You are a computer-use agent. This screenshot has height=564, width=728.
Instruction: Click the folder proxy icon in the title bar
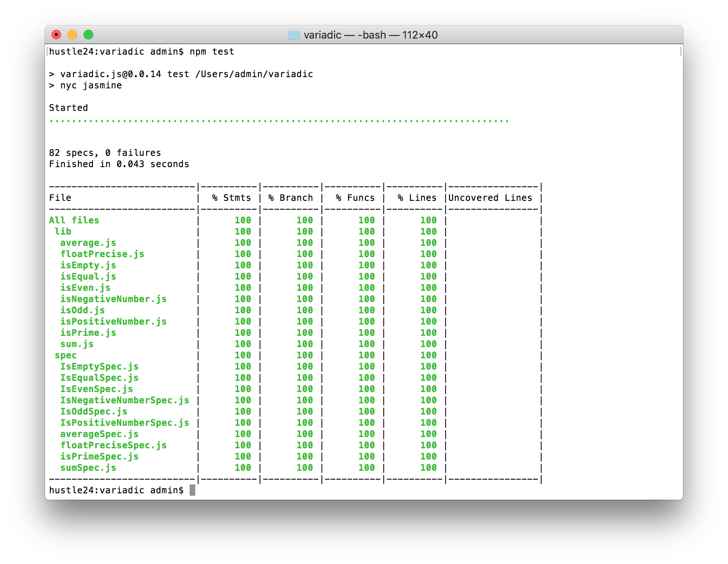pyautogui.click(x=294, y=35)
